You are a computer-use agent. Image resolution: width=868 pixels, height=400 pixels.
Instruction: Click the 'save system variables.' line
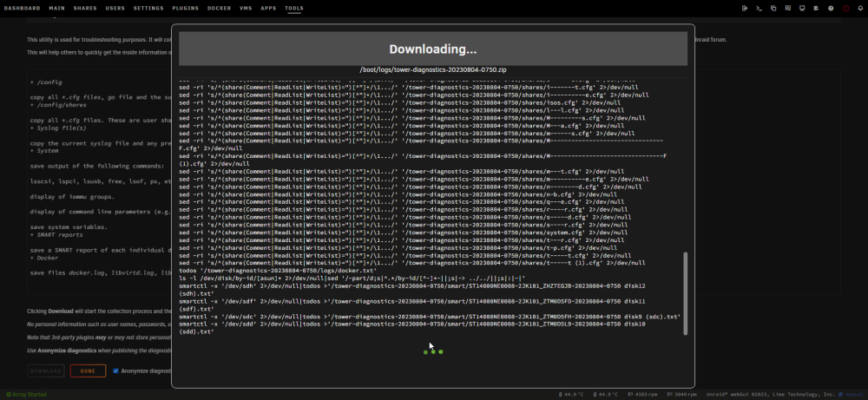tap(69, 226)
